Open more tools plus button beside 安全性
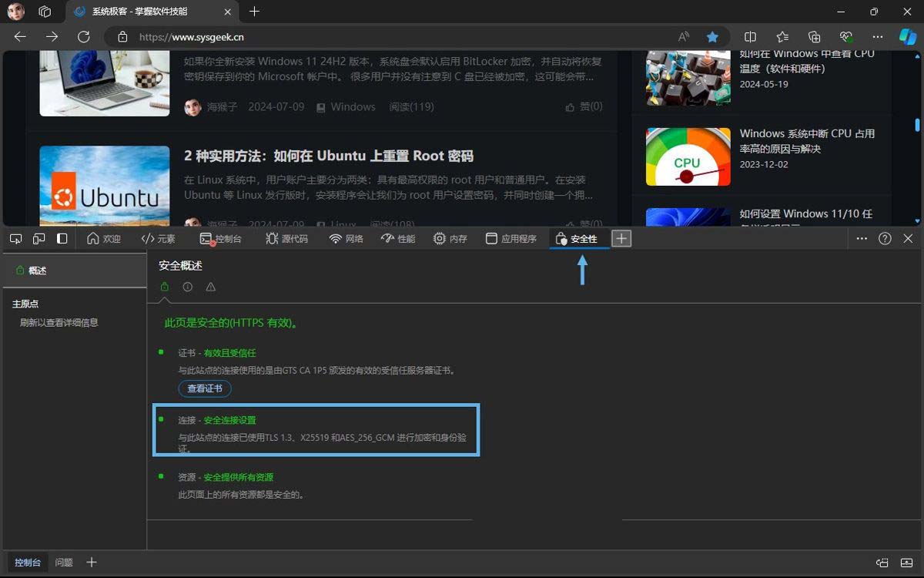This screenshot has height=578, width=924. [x=621, y=239]
